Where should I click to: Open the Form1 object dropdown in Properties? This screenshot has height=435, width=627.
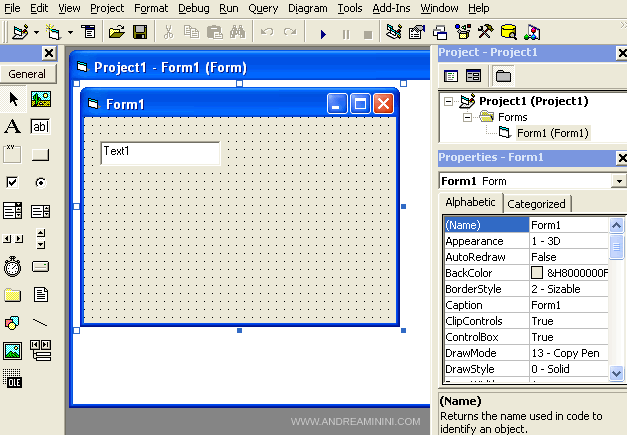coord(619,181)
